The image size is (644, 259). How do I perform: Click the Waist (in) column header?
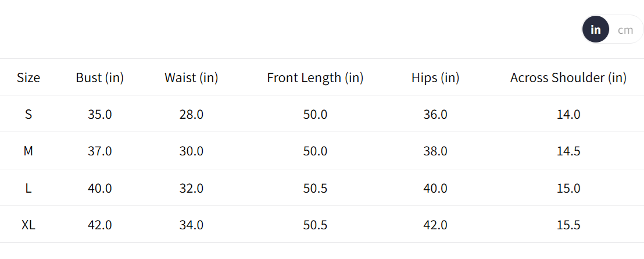click(x=191, y=77)
